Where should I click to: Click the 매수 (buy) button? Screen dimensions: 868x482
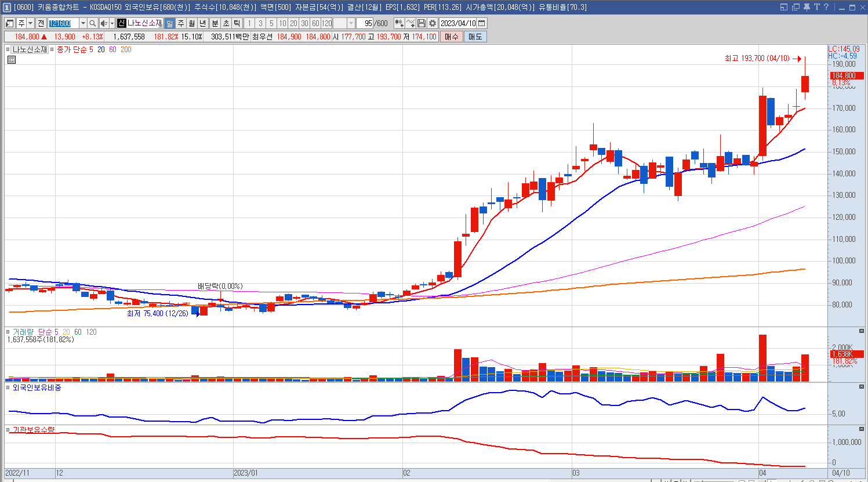click(452, 37)
